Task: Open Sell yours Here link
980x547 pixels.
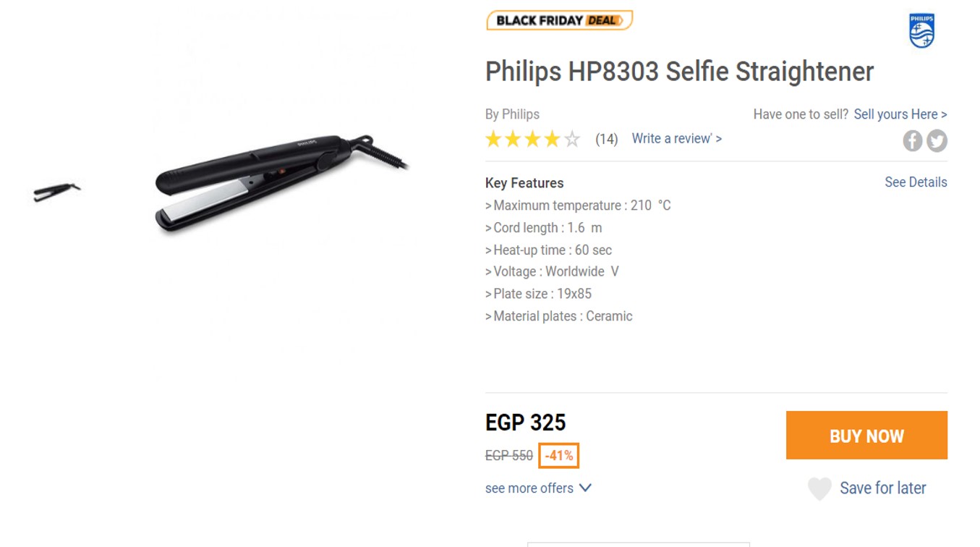Action: (900, 114)
